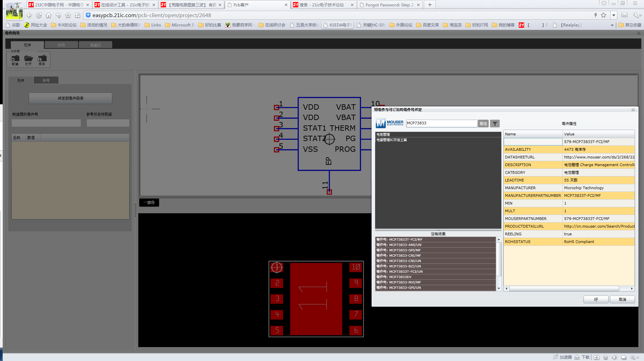Bookmark the page via the star icon
644x361 pixels.
pos(68,15)
